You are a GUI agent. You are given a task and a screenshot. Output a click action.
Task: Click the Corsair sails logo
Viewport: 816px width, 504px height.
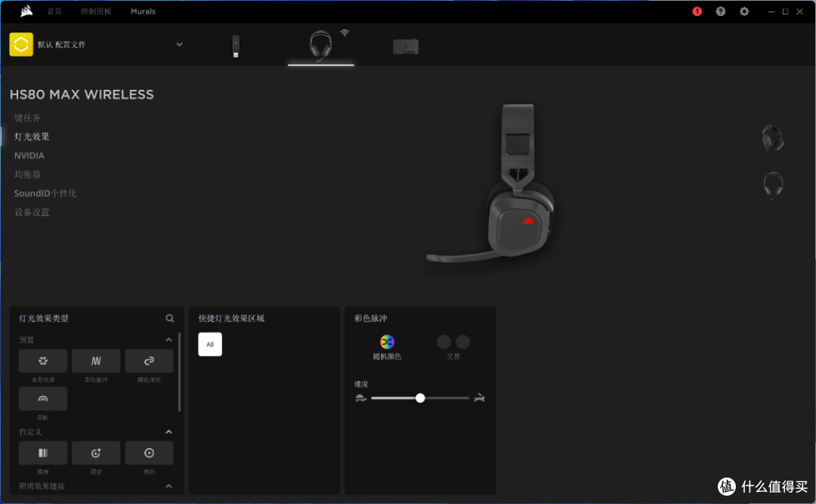click(26, 11)
